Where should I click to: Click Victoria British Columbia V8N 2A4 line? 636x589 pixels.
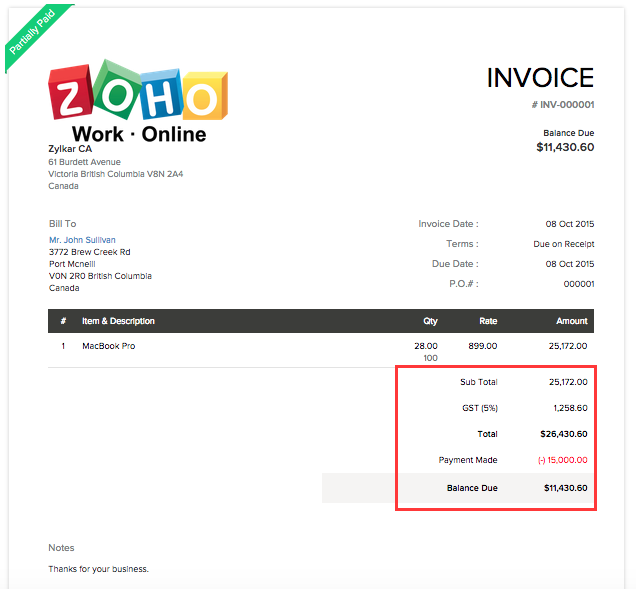tap(116, 174)
